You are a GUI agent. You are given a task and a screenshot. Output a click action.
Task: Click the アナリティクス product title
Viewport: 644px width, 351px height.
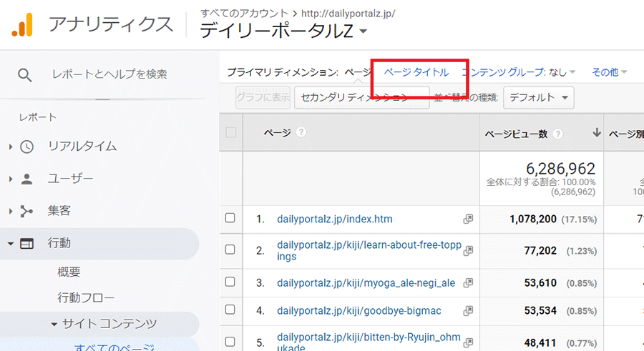111,24
